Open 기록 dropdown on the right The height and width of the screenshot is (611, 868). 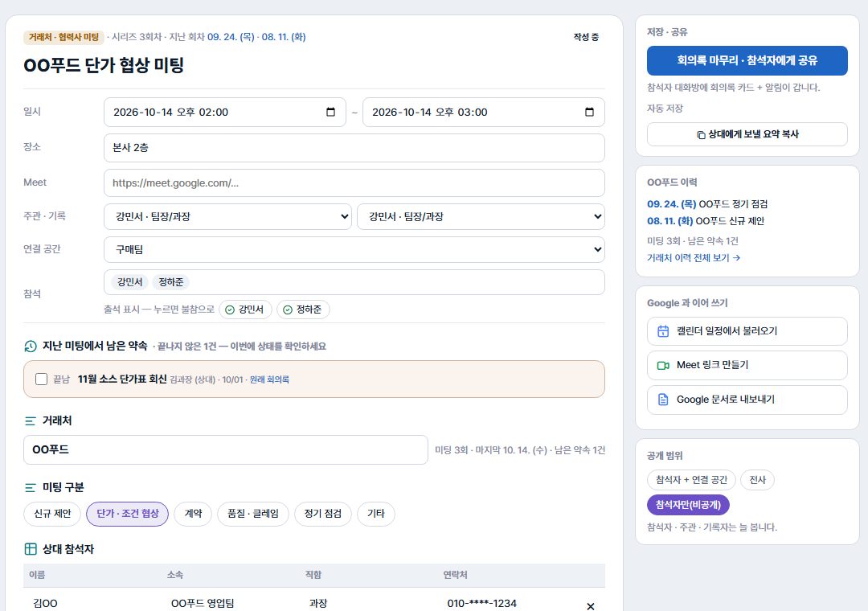[x=481, y=216]
